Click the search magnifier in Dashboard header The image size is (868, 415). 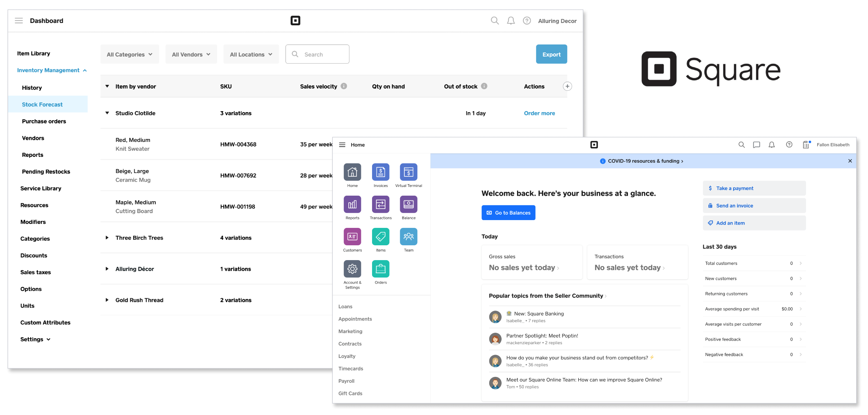(494, 21)
